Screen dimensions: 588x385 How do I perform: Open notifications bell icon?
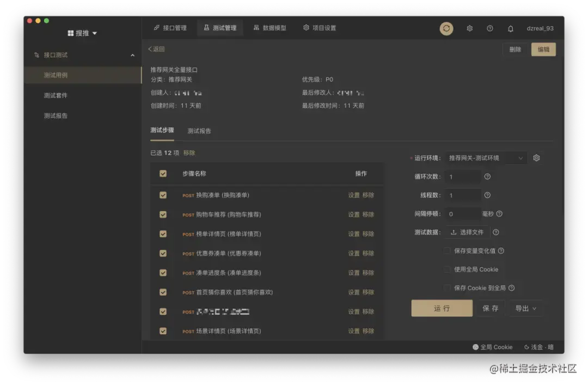pyautogui.click(x=510, y=28)
